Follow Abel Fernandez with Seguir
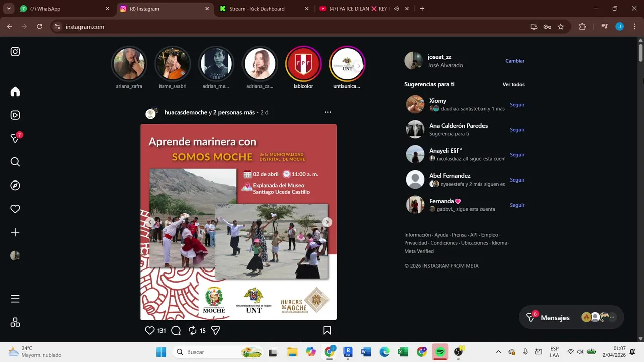The image size is (644, 362). 517,180
